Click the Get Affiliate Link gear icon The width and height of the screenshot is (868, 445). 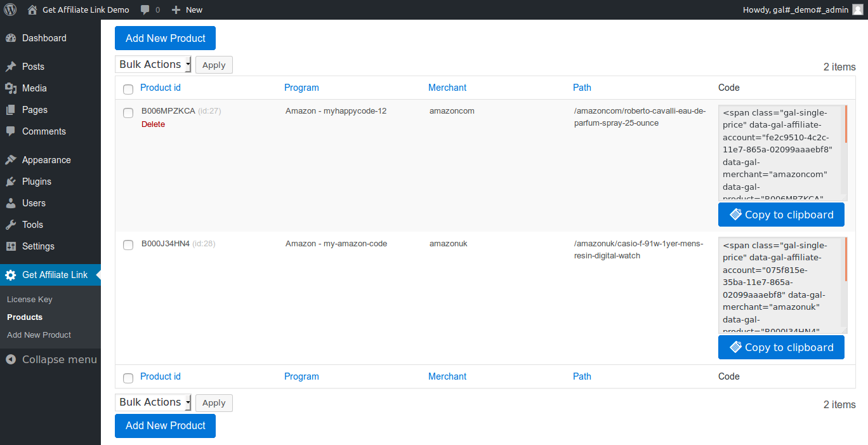point(11,275)
